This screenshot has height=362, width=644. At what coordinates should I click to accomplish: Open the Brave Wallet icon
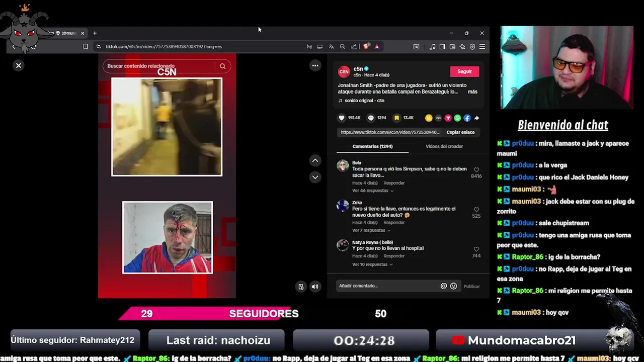(452, 47)
